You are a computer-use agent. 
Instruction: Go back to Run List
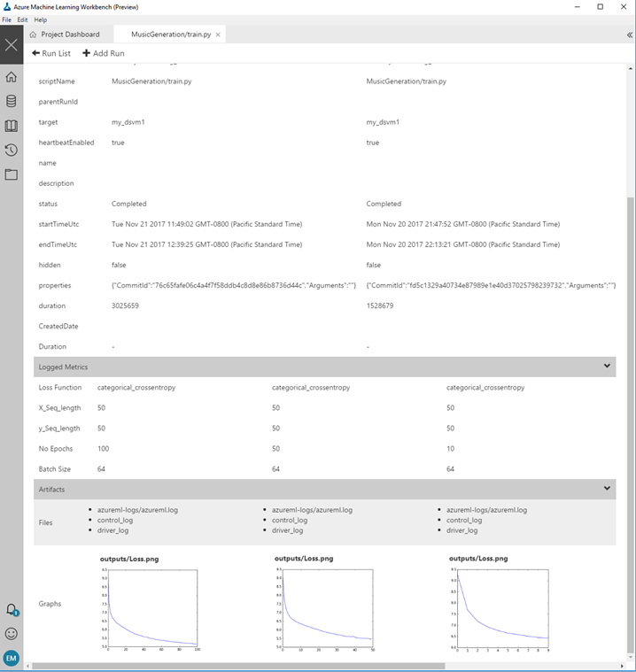tap(51, 53)
